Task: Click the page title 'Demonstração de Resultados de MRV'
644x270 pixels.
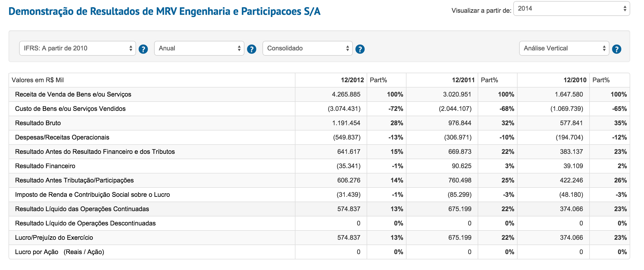Action: (x=164, y=11)
